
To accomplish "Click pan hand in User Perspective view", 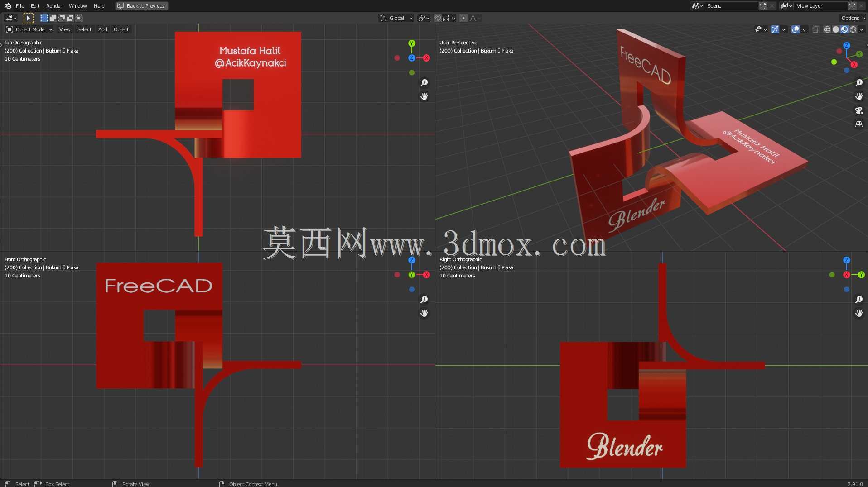I will click(859, 96).
